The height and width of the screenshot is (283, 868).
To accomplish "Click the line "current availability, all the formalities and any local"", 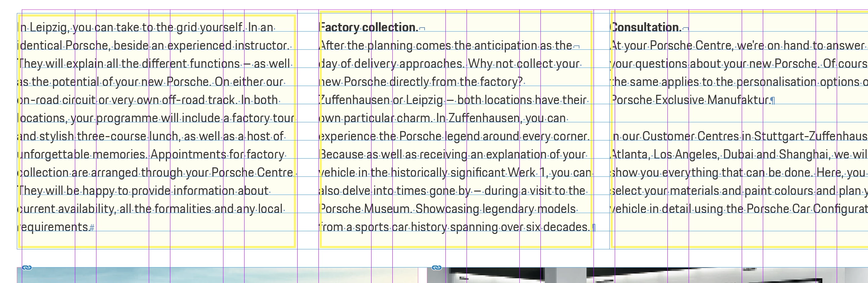I will (150, 209).
